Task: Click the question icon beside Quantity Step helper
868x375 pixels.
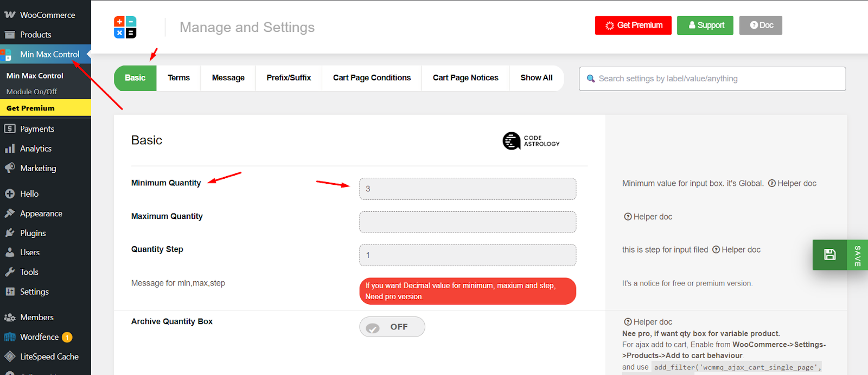Action: pos(716,250)
